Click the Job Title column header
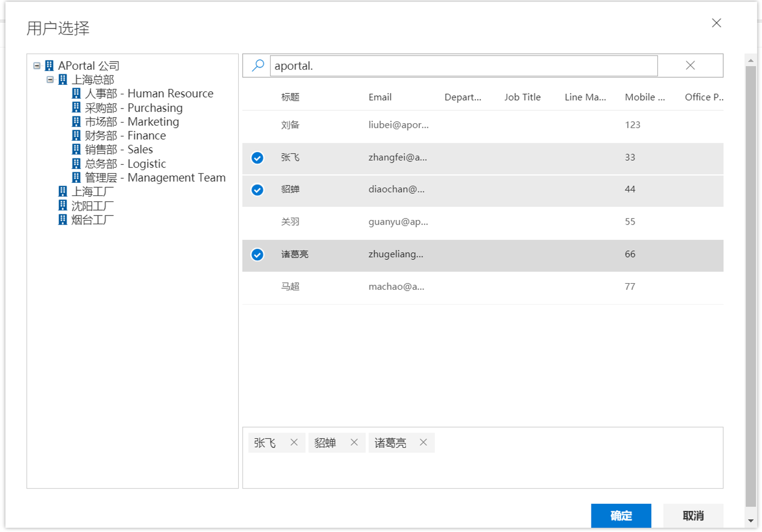Image resolution: width=762 pixels, height=532 pixels. click(x=522, y=97)
